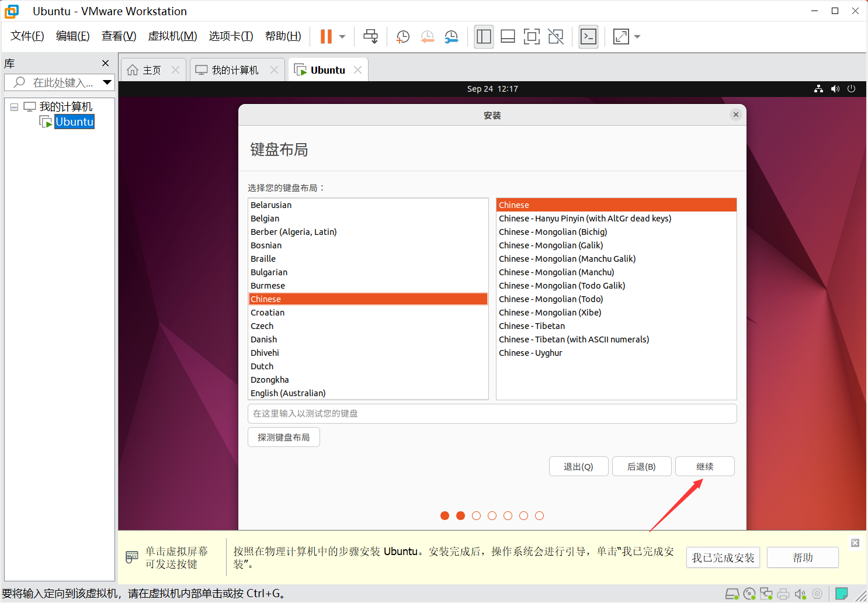868x603 pixels.
Task: Open the 文件(F) menu
Action: pos(27,36)
